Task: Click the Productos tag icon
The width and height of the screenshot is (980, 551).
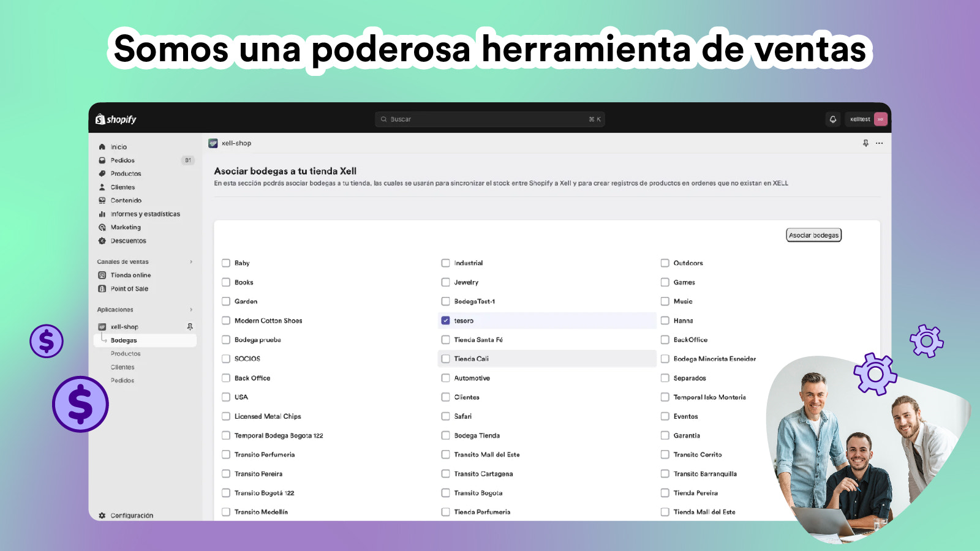Action: coord(102,174)
